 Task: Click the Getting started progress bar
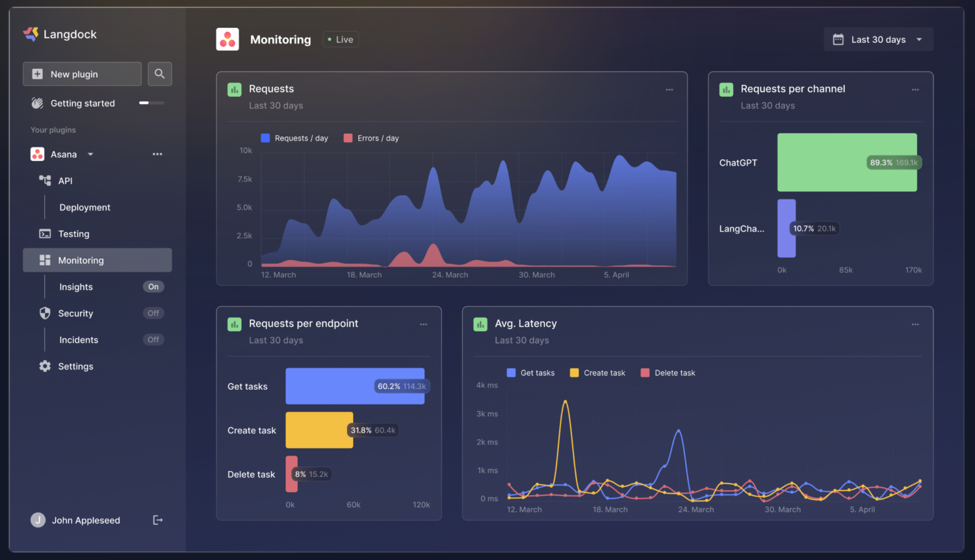pyautogui.click(x=151, y=103)
